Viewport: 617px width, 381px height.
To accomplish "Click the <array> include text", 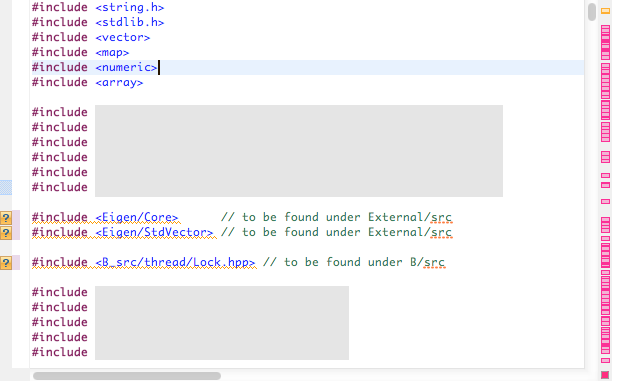I will pos(119,82).
